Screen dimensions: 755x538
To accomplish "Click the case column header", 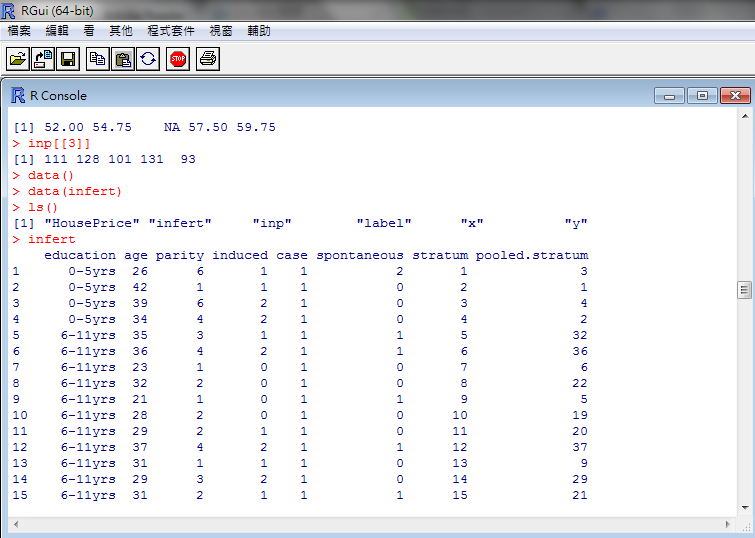I will tap(292, 255).
